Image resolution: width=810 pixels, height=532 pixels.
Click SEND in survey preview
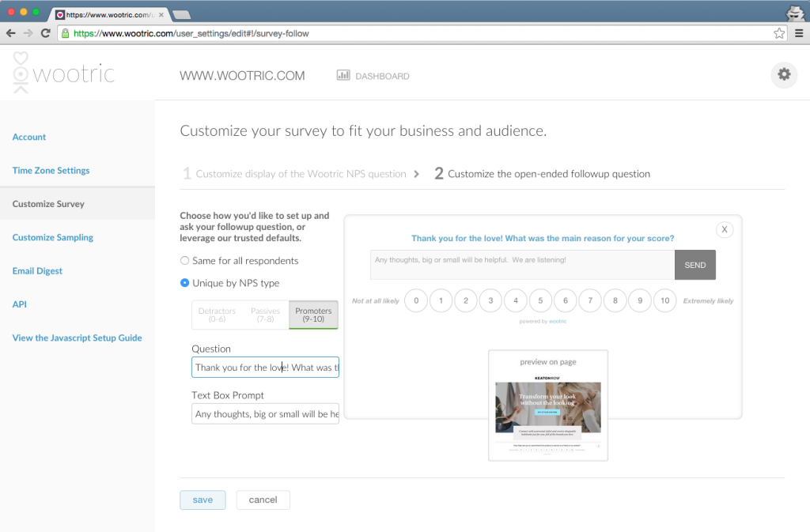pos(695,266)
